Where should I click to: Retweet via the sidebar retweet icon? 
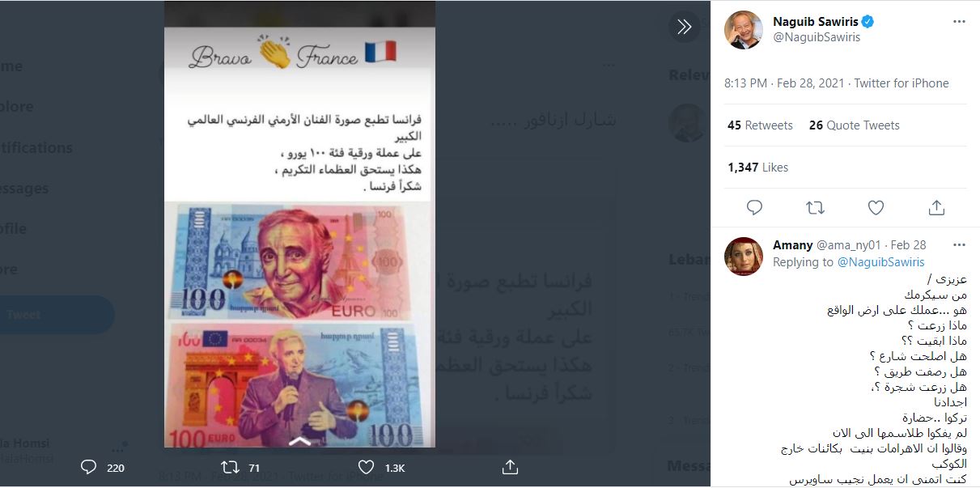[x=815, y=208]
